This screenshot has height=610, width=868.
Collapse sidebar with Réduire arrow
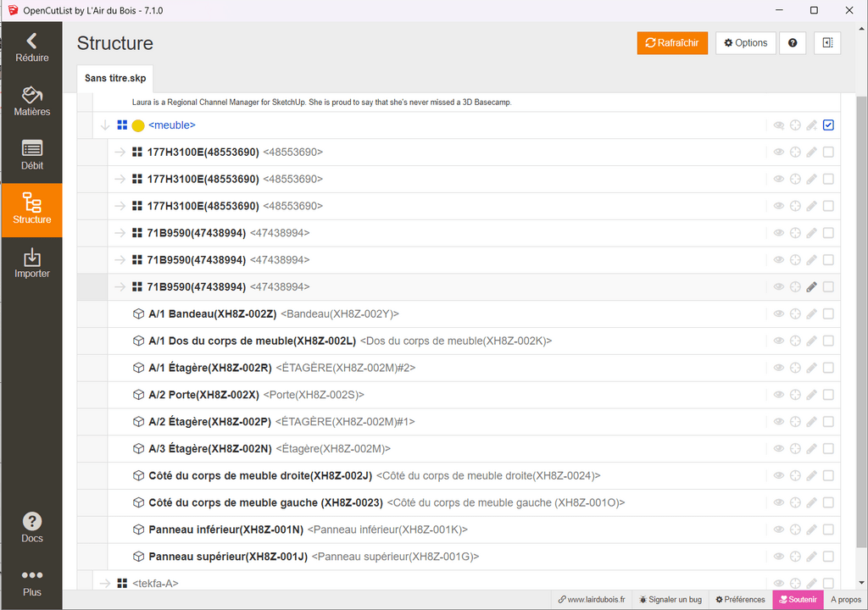(31, 47)
